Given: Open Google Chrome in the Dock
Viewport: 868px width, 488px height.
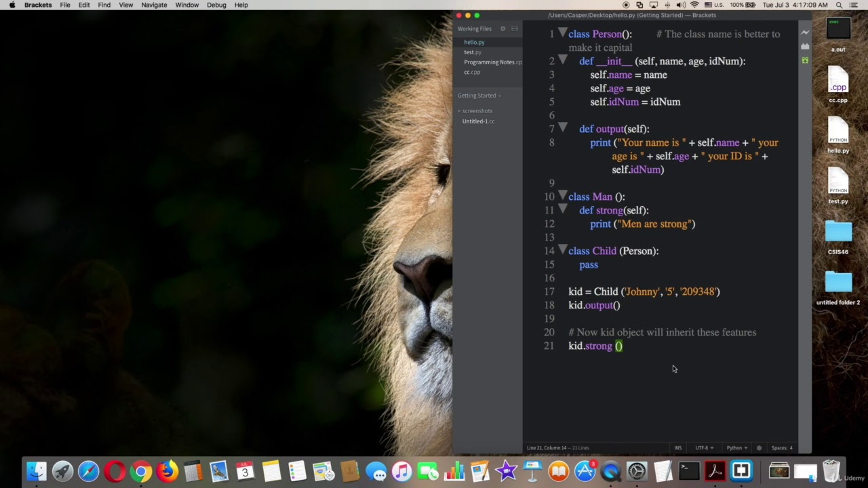Looking at the screenshot, I should tap(141, 471).
